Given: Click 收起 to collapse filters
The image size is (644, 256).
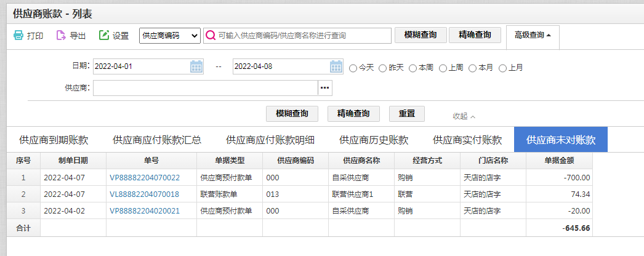Looking at the screenshot, I should [464, 116].
